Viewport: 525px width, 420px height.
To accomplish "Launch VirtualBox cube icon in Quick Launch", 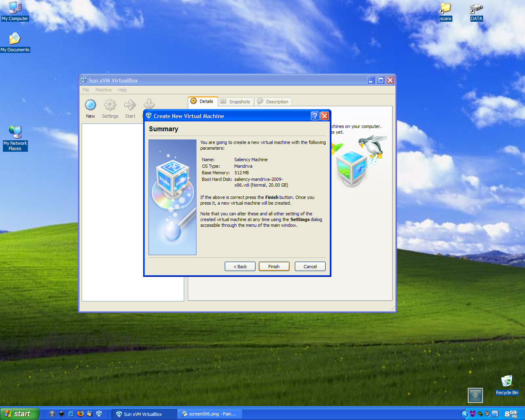I will point(99,414).
